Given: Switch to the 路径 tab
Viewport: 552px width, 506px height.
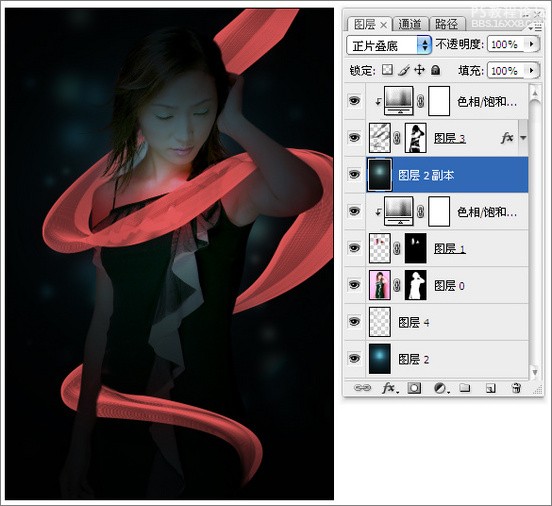Looking at the screenshot, I should click(x=446, y=24).
